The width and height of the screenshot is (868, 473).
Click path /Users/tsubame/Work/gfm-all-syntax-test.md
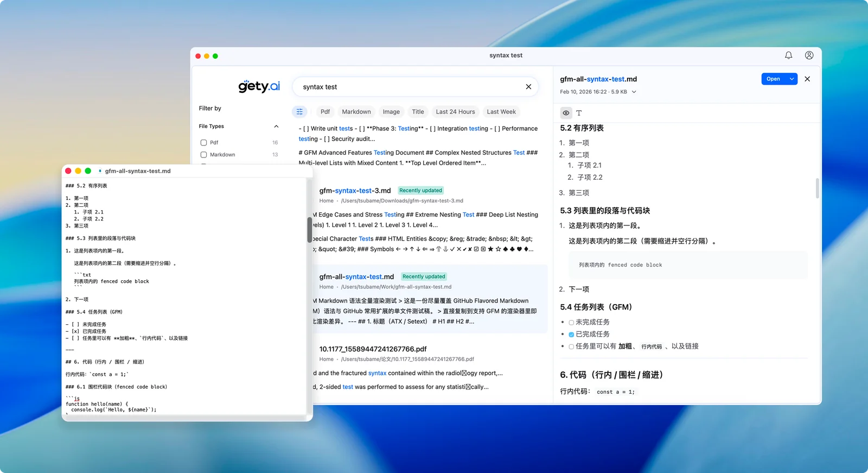click(x=396, y=287)
